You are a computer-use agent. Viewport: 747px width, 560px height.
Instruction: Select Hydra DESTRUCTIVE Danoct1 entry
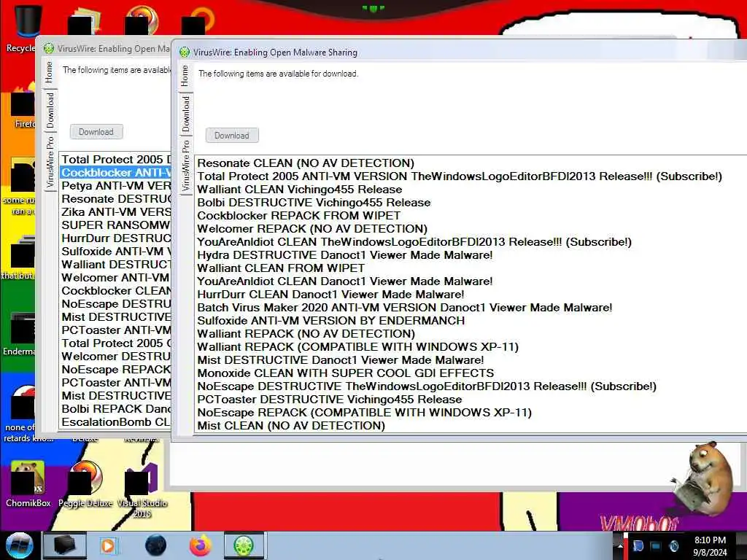345,254
